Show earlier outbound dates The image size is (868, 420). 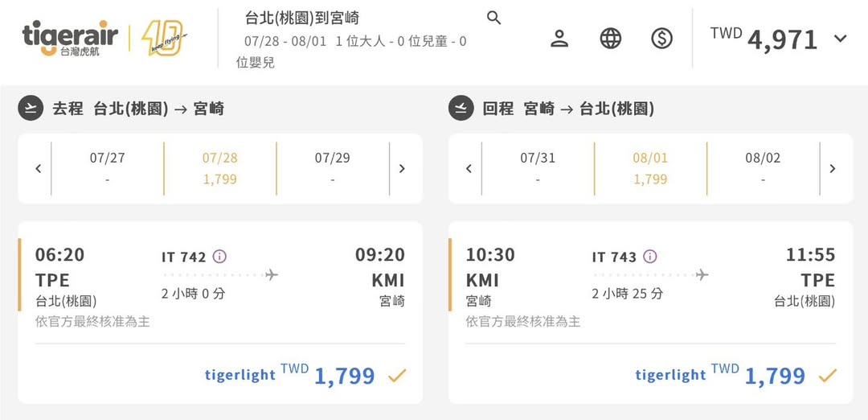(38, 169)
